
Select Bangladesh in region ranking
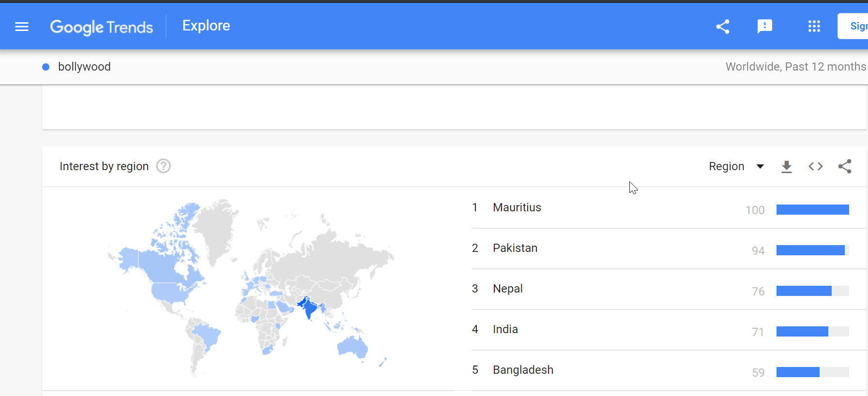click(x=523, y=370)
